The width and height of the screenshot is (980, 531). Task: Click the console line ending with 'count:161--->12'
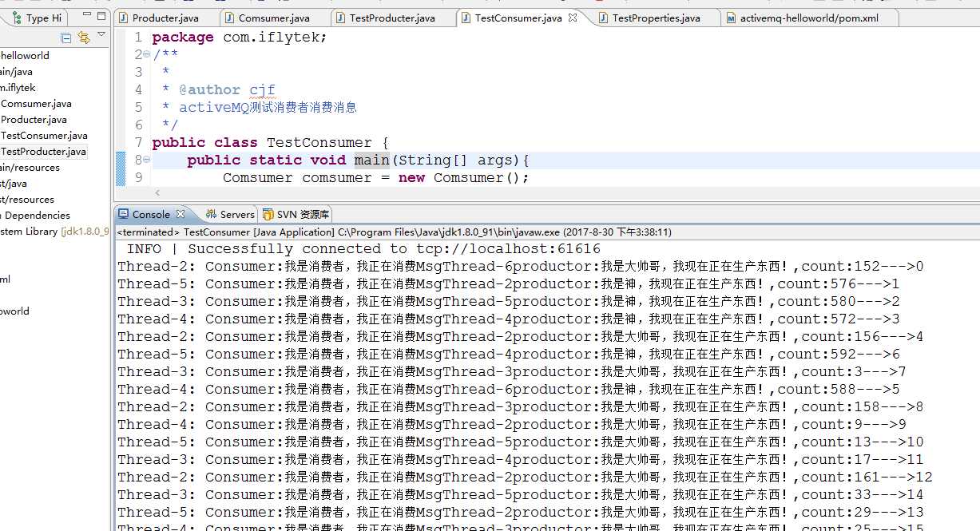point(525,477)
